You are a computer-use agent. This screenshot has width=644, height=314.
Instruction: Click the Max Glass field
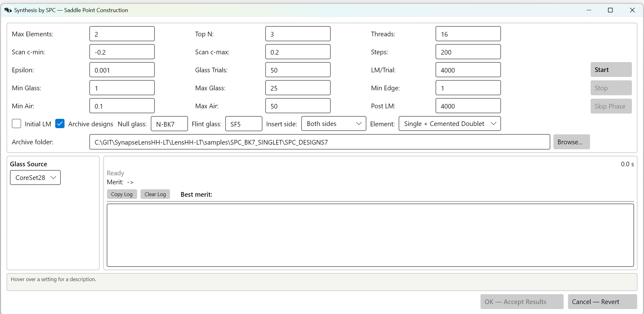point(298,88)
